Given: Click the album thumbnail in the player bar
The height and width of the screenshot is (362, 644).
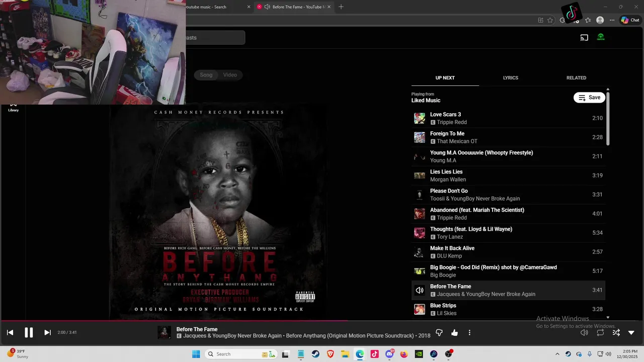Looking at the screenshot, I should pos(164,332).
